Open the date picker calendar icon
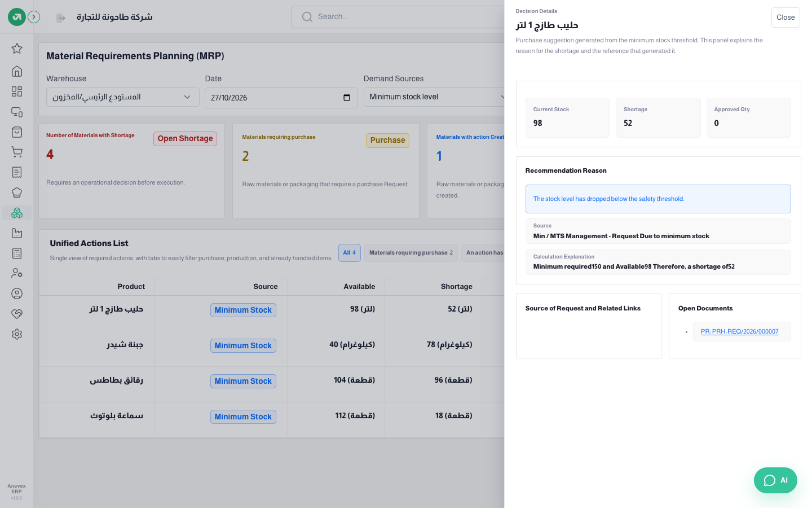The image size is (812, 508). [x=347, y=98]
